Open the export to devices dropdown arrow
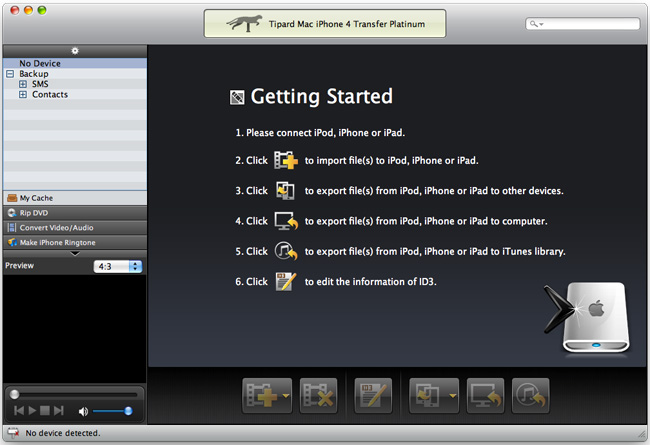 click(x=453, y=396)
